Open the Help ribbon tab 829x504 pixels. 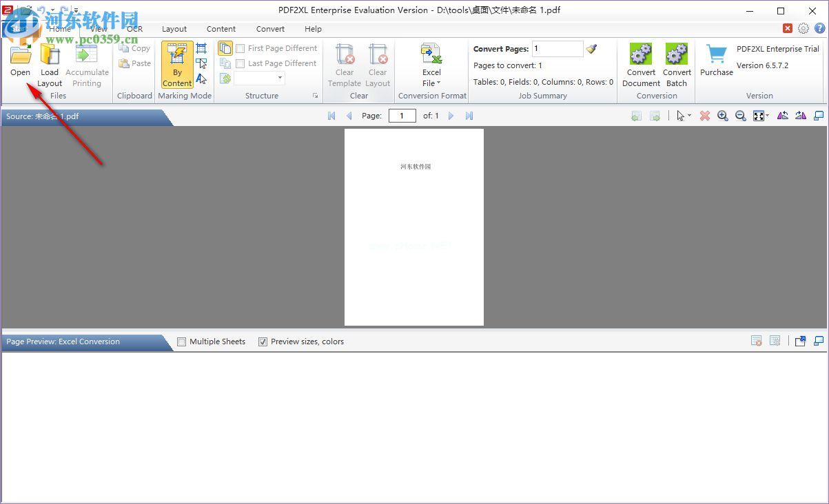tap(313, 29)
